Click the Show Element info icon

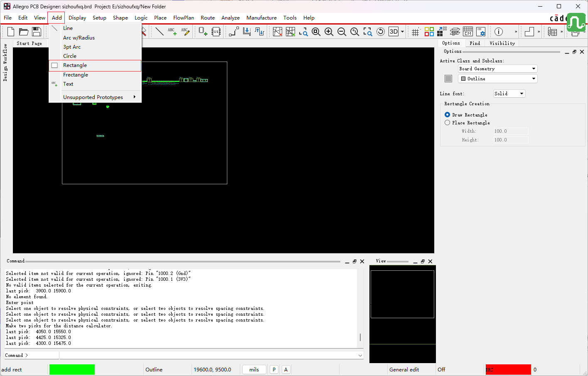499,32
